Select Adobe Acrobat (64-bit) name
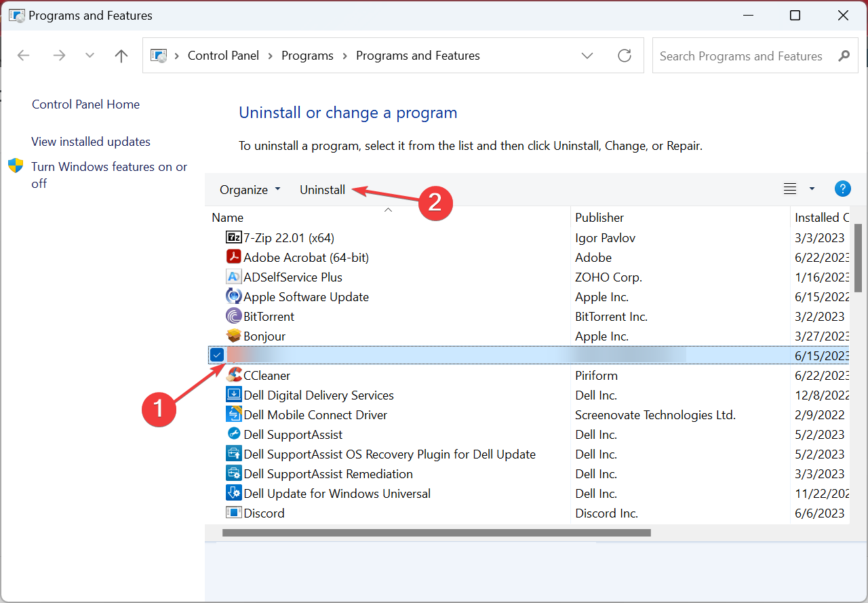868x603 pixels. [306, 258]
